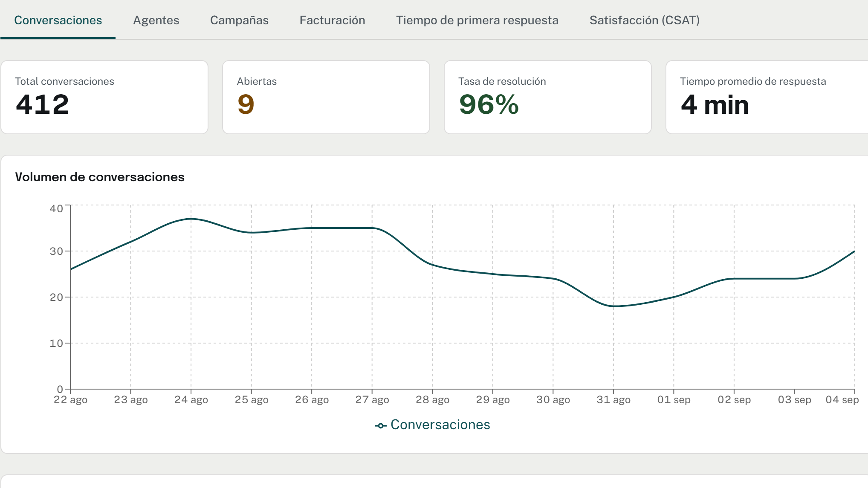Click the 20 y-axis label
868x488 pixels.
56,297
